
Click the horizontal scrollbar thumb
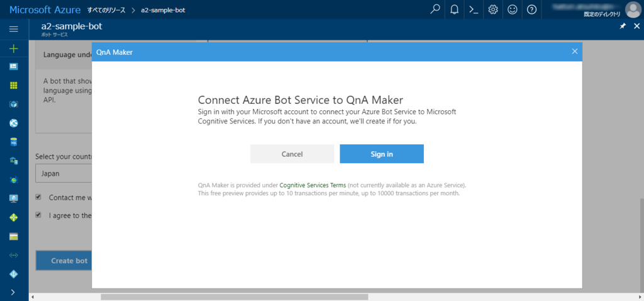235,297
